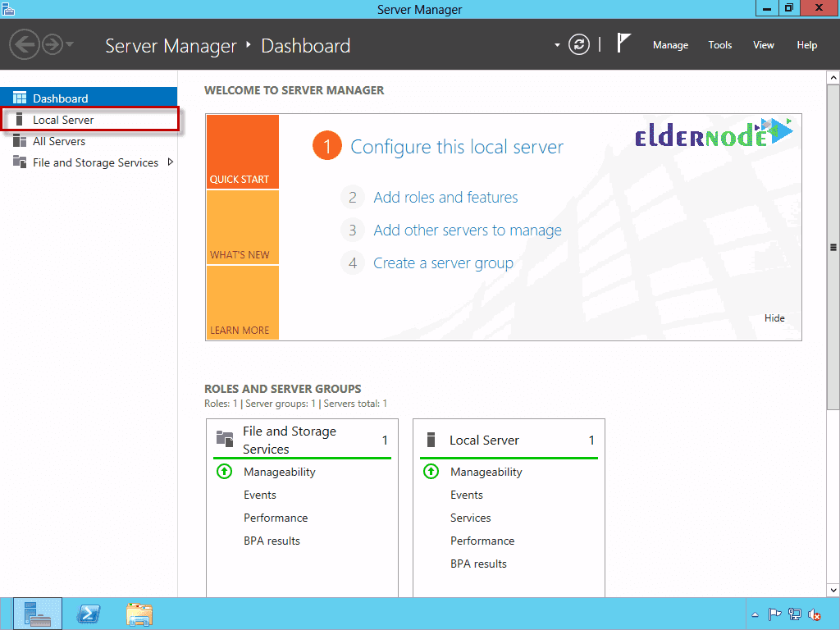The height and width of the screenshot is (630, 840).
Task: Select the QUICK START tile
Action: coord(243,152)
